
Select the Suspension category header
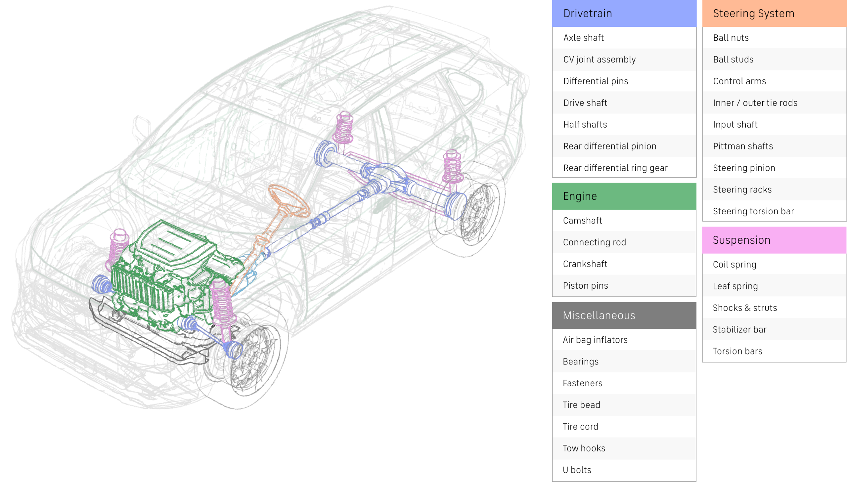click(x=774, y=240)
